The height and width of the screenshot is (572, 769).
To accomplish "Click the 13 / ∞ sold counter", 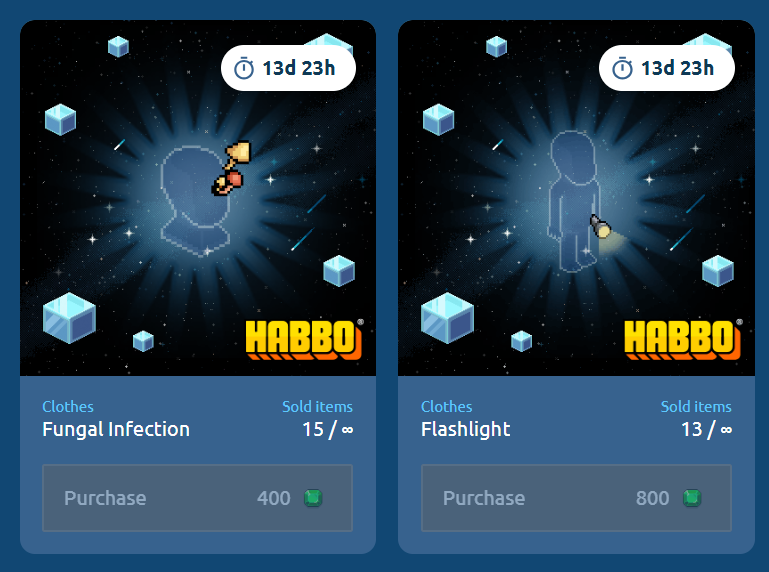I will click(x=707, y=430).
